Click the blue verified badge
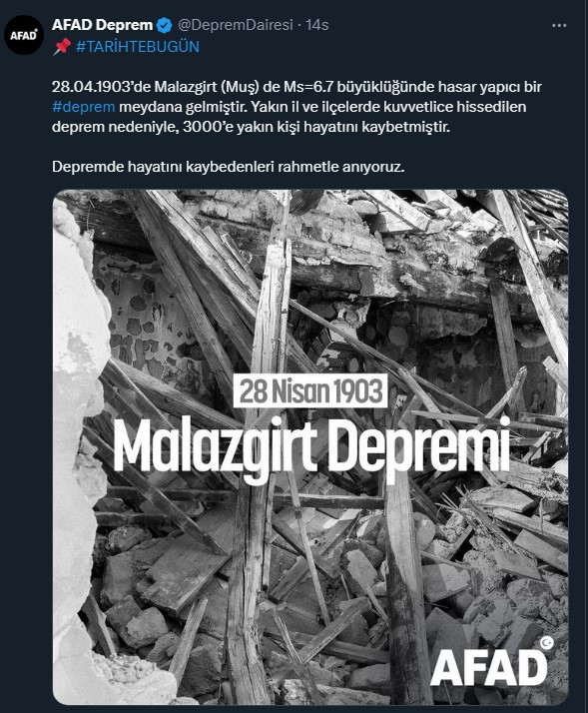Viewport: 588px width, 713px height. pos(164,26)
